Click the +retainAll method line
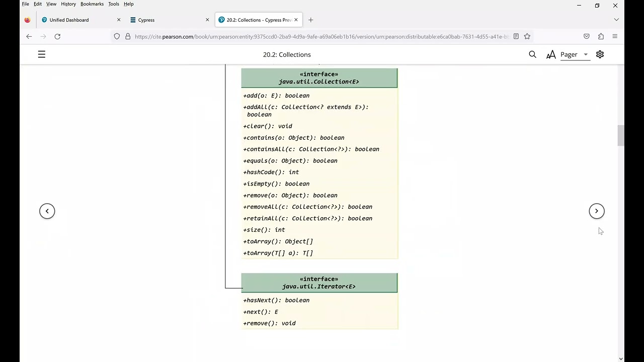Screen dimensions: 644x362 pos(308,218)
